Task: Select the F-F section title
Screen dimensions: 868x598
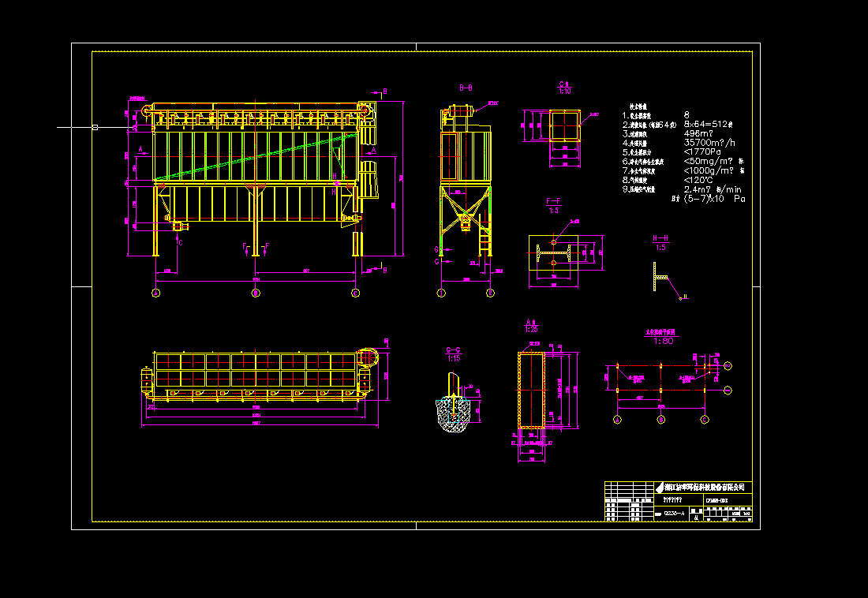Action: tap(553, 201)
